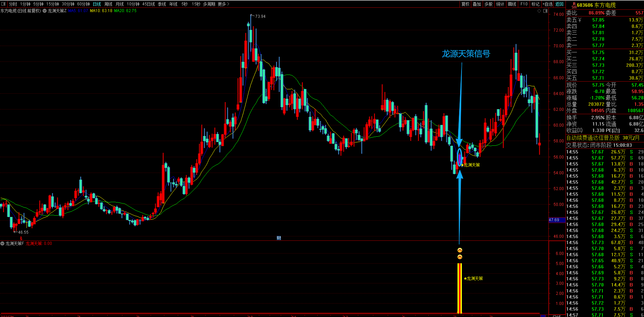Open the 龙渊天策Z indicator dropdown arrow
The width and height of the screenshot is (644, 317).
(45, 11)
